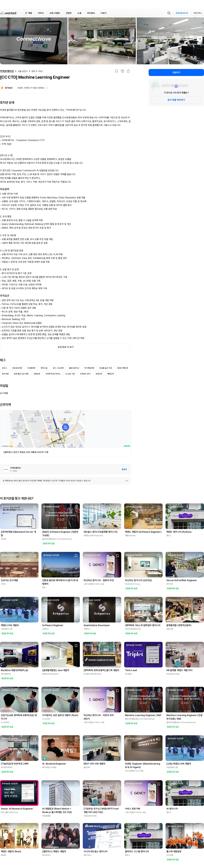This screenshot has height=868, width=204.
Task: Bookmark the 백엔드 엔지니어 (Python) card
Action: point(200,507)
